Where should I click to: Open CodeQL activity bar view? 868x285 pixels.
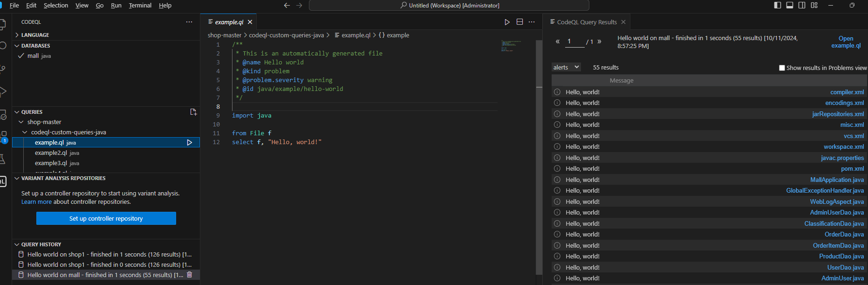pos(3,181)
